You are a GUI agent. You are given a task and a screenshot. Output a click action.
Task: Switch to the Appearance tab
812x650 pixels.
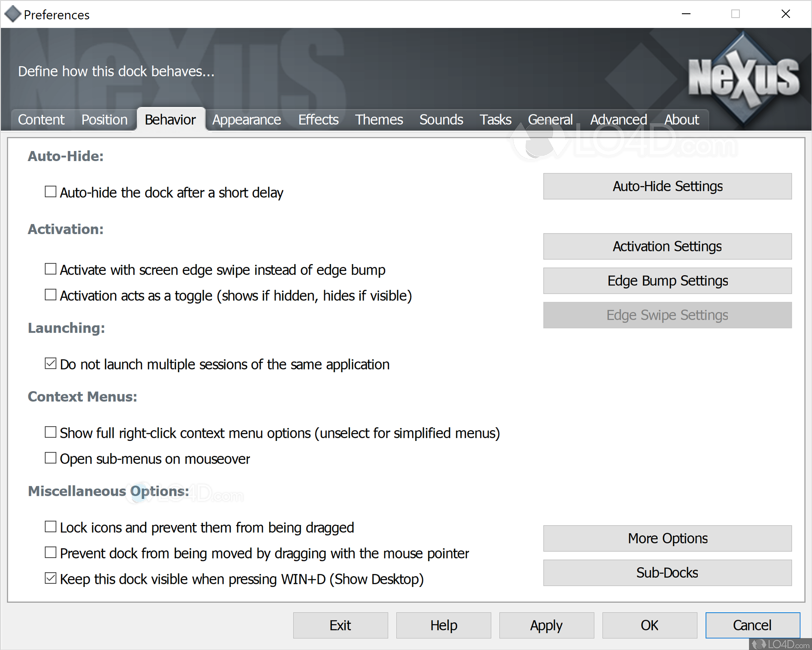[x=246, y=120]
